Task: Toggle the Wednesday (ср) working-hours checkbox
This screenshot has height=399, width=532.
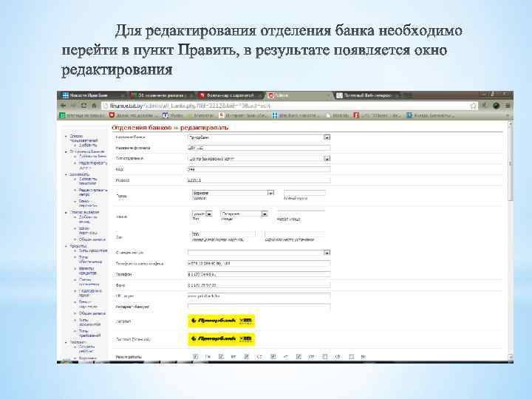Action: (x=247, y=357)
